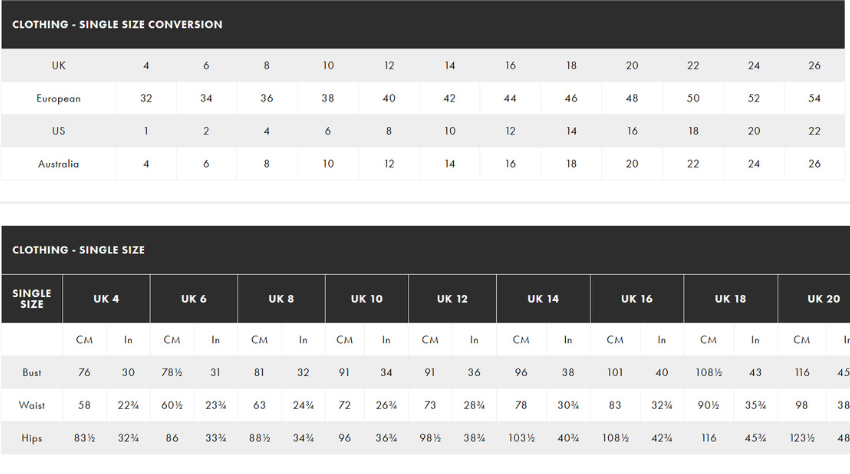This screenshot has height=474, width=850.
Task: Click the UK row label in conversion table
Action: coord(58,66)
